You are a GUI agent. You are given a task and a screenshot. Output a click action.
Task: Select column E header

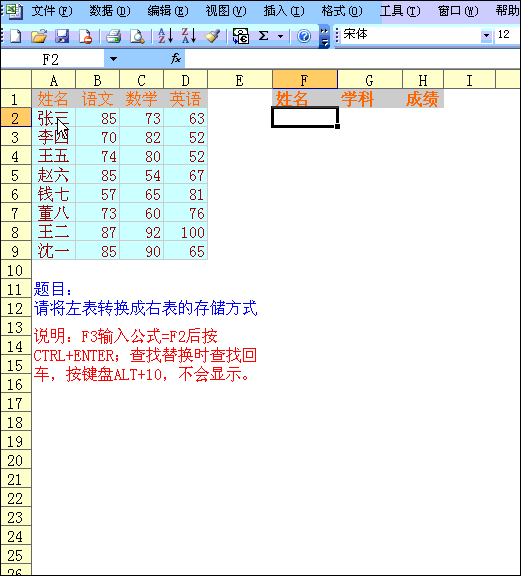coord(240,80)
